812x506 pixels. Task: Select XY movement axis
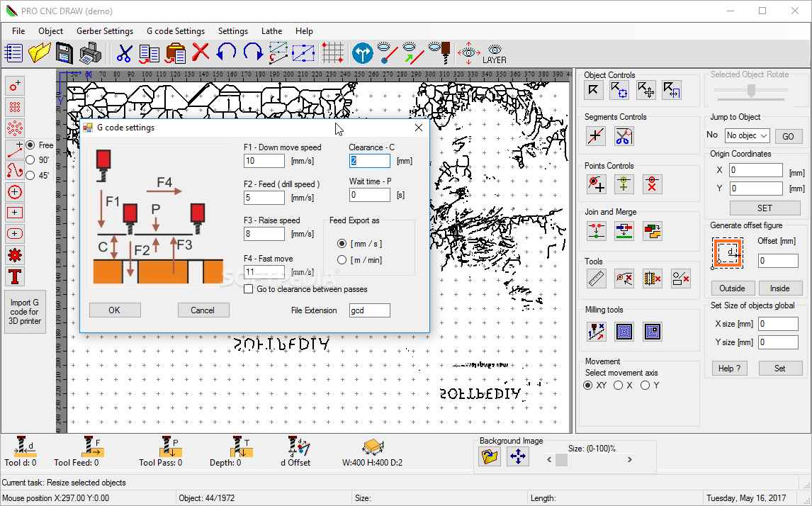(588, 386)
